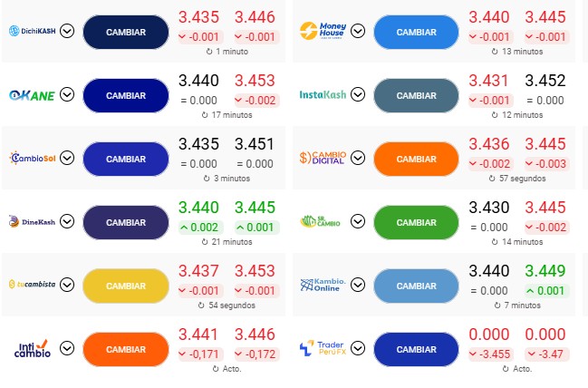Select the tucambista logo
This screenshot has width=588, height=388.
(32, 285)
